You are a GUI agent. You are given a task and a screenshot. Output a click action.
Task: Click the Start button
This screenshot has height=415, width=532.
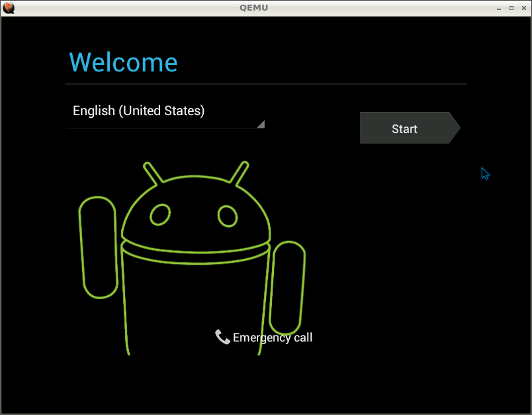410,128
